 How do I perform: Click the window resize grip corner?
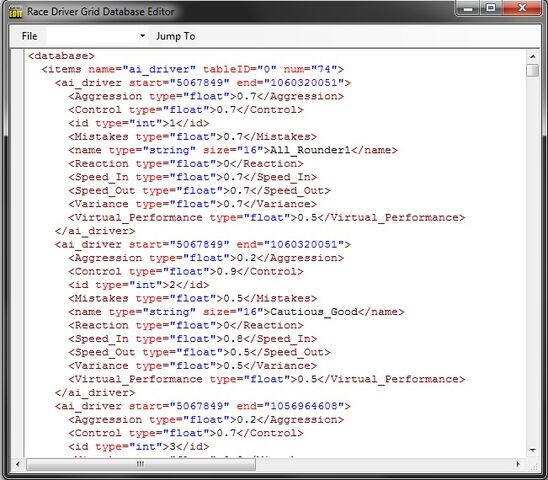534,466
